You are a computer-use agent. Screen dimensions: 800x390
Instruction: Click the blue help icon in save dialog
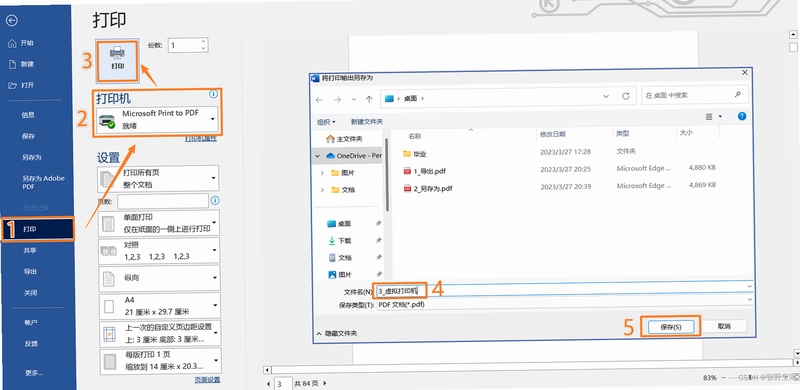tap(742, 116)
